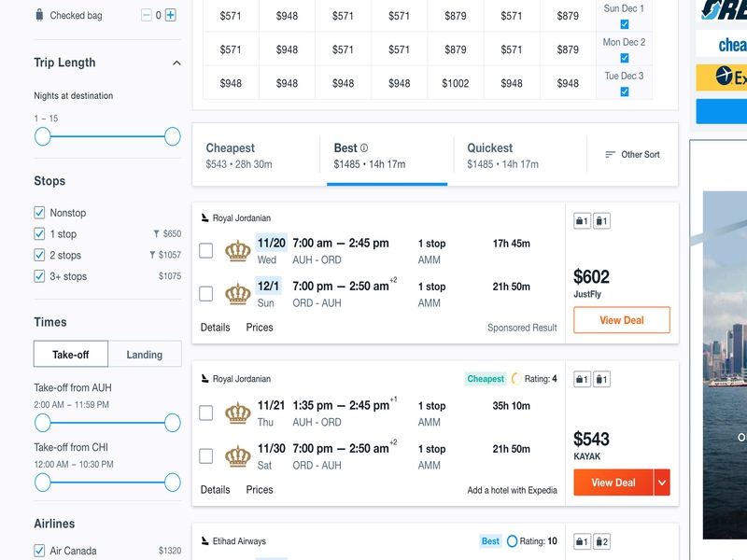Increase checked bag count with plus icon

click(171, 15)
